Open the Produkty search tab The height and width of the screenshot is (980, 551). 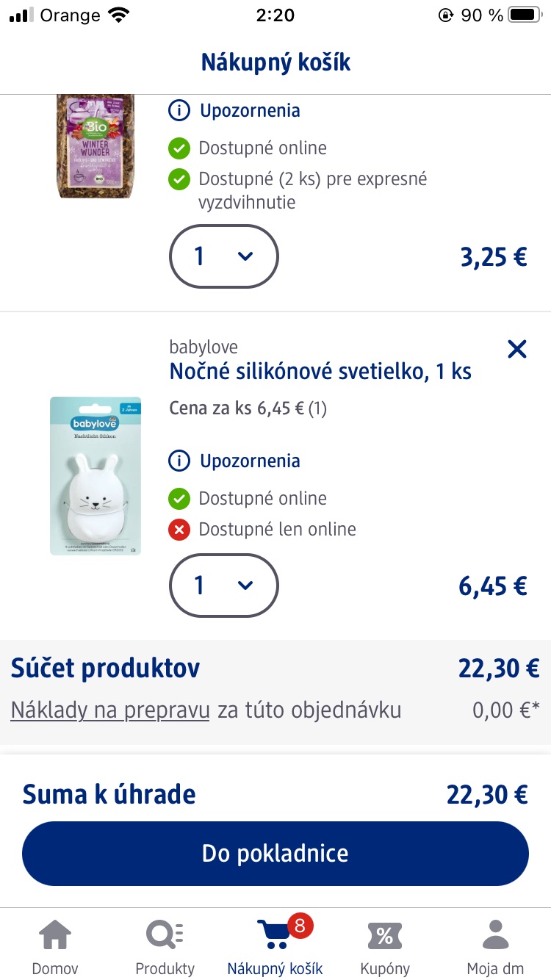tap(165, 946)
